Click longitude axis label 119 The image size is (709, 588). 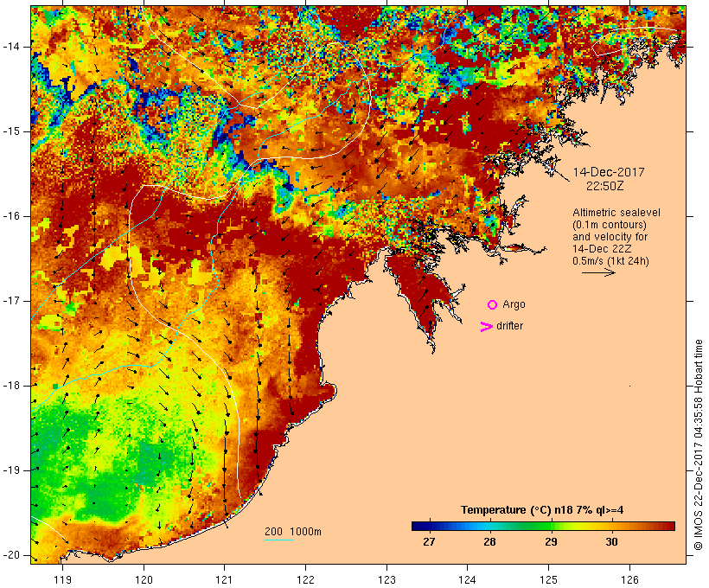(62, 580)
